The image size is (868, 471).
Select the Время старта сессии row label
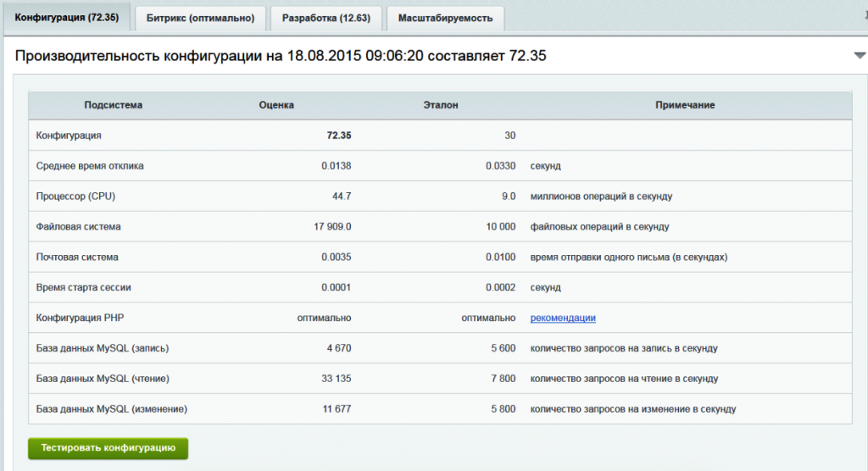click(x=83, y=287)
